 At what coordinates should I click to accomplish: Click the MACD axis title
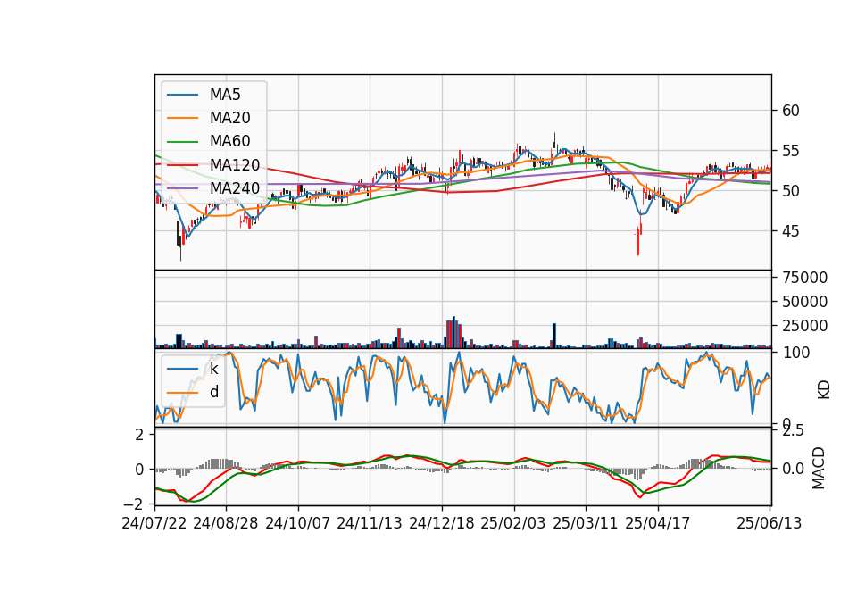pyautogui.click(x=819, y=468)
